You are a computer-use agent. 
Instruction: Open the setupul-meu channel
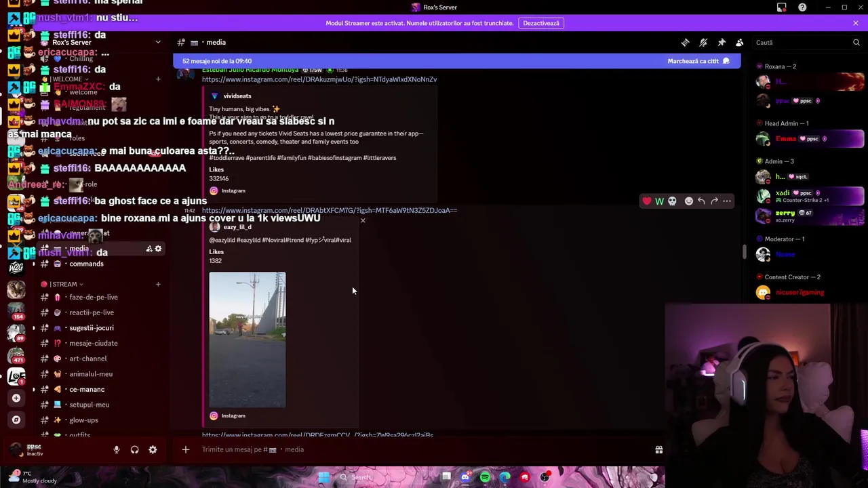[x=89, y=405]
